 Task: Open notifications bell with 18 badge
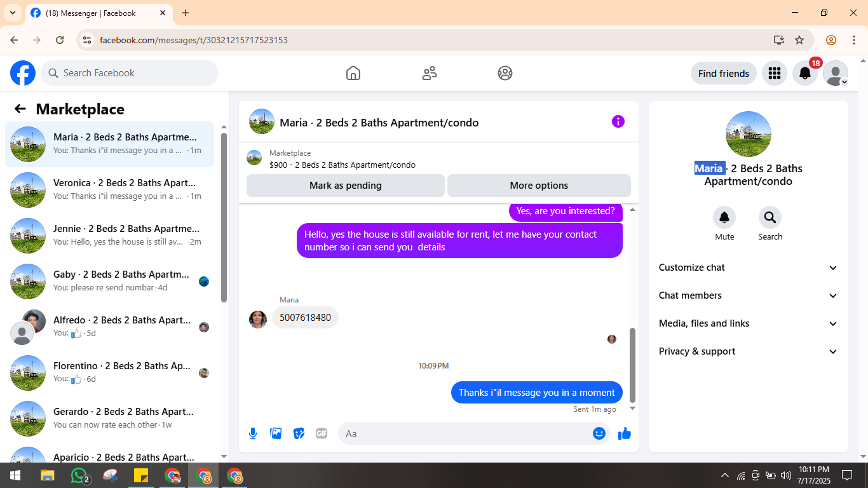tap(805, 73)
